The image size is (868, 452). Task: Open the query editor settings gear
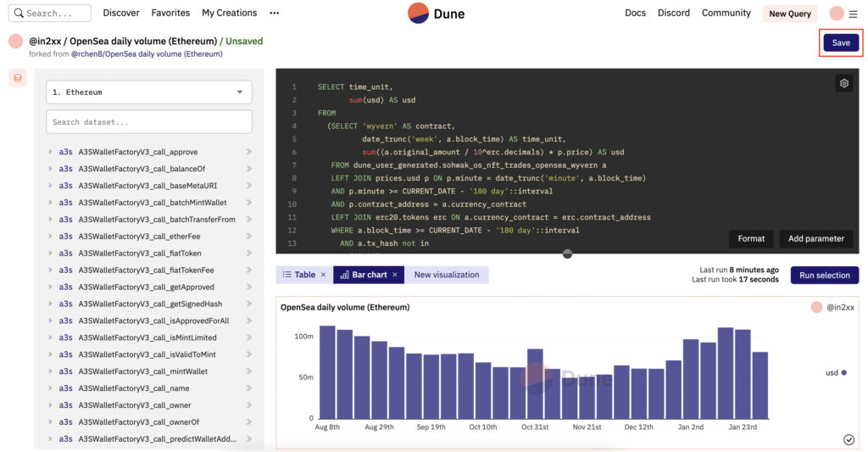843,83
